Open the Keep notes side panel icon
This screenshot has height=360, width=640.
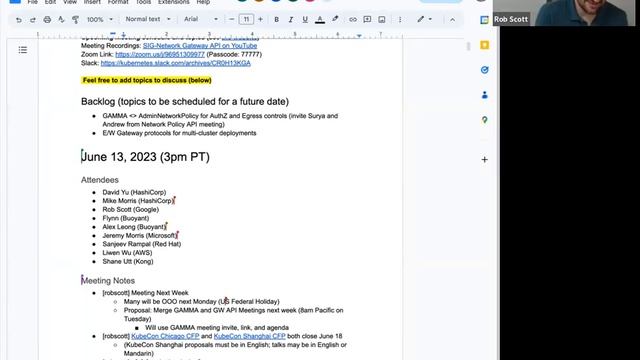click(x=484, y=45)
